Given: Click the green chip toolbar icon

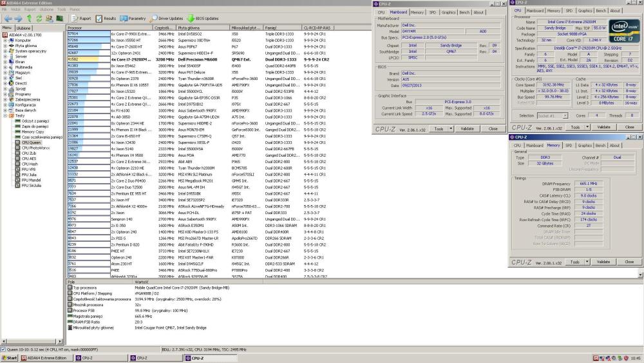Looking at the screenshot, I should pyautogui.click(x=59, y=19).
